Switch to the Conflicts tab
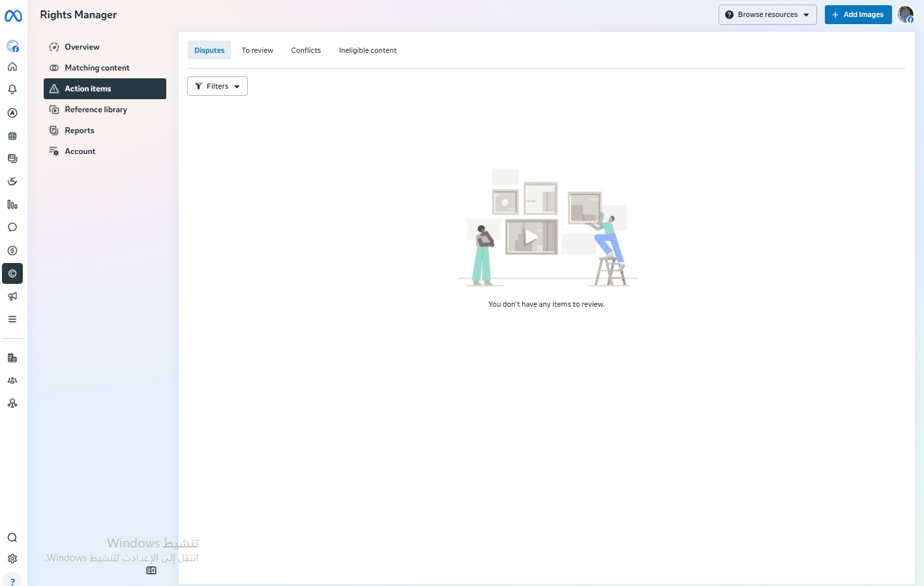924x586 pixels. click(x=306, y=50)
